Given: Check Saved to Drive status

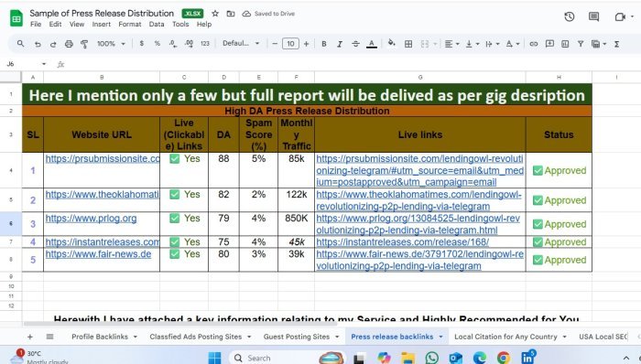Looking at the screenshot, I should 268,14.
